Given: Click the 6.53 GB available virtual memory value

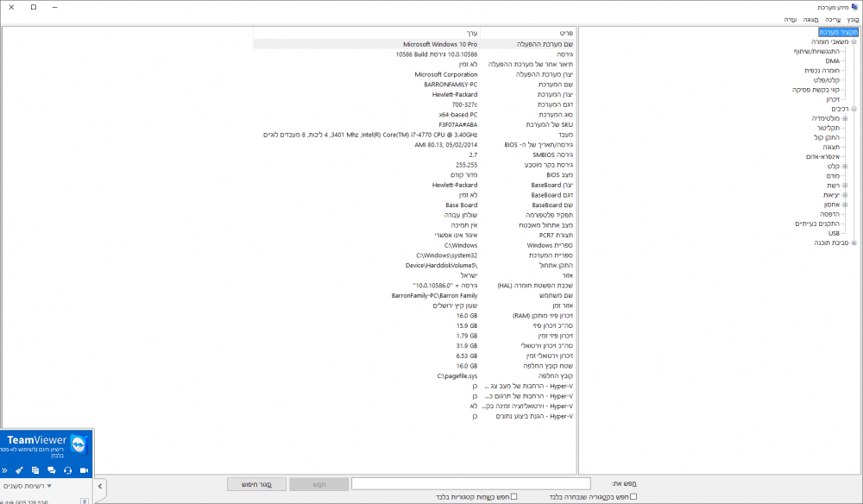Looking at the screenshot, I should (x=467, y=356).
